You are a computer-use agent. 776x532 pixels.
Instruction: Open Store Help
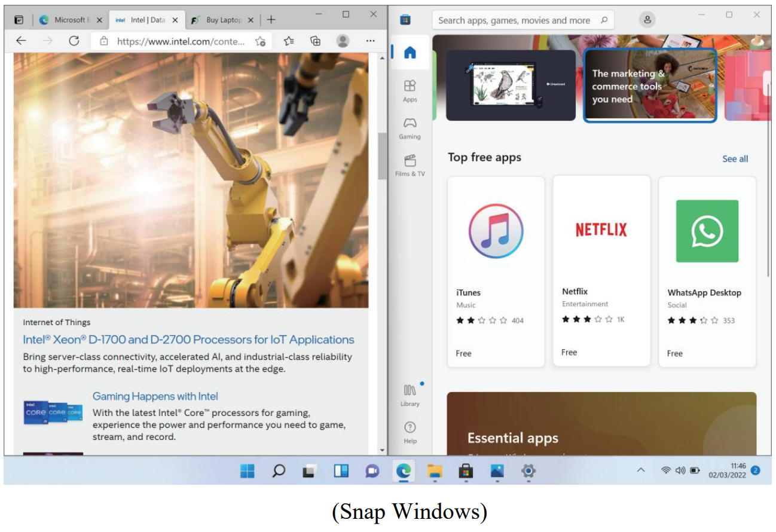point(410,432)
